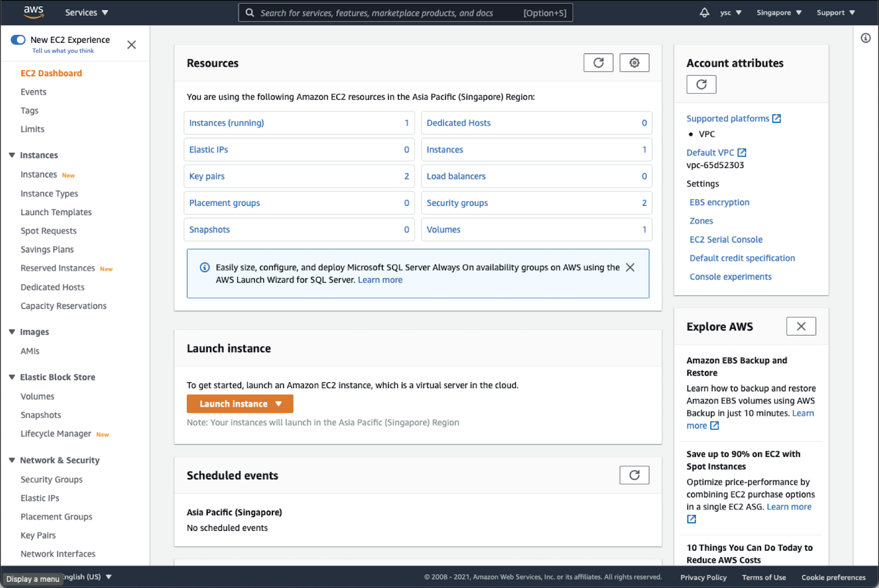Open Resources panel settings gear

(x=634, y=63)
